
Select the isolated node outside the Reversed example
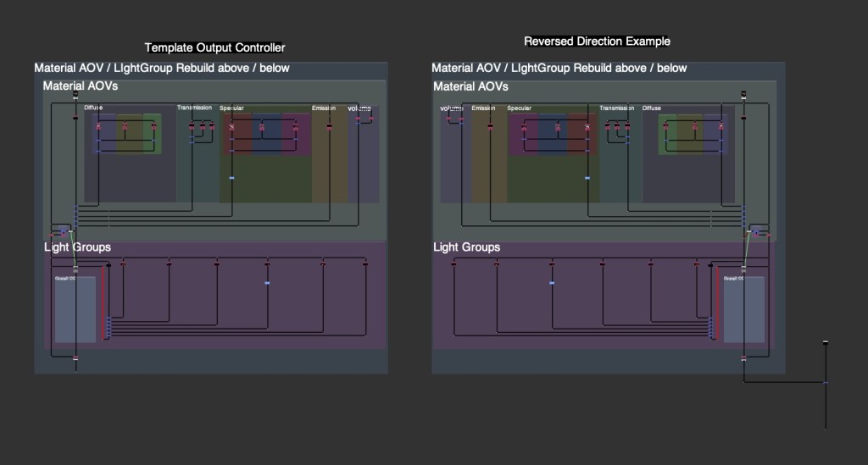[826, 342]
